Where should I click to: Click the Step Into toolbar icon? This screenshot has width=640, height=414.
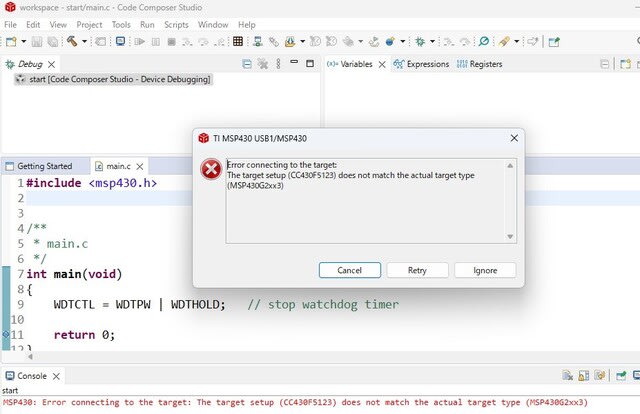187,42
